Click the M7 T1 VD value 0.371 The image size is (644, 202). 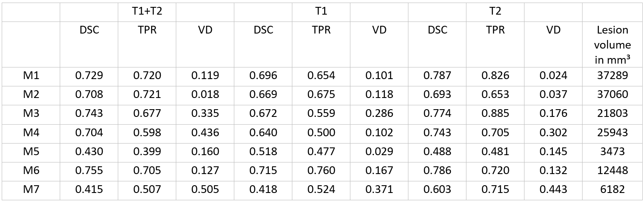[x=379, y=189]
